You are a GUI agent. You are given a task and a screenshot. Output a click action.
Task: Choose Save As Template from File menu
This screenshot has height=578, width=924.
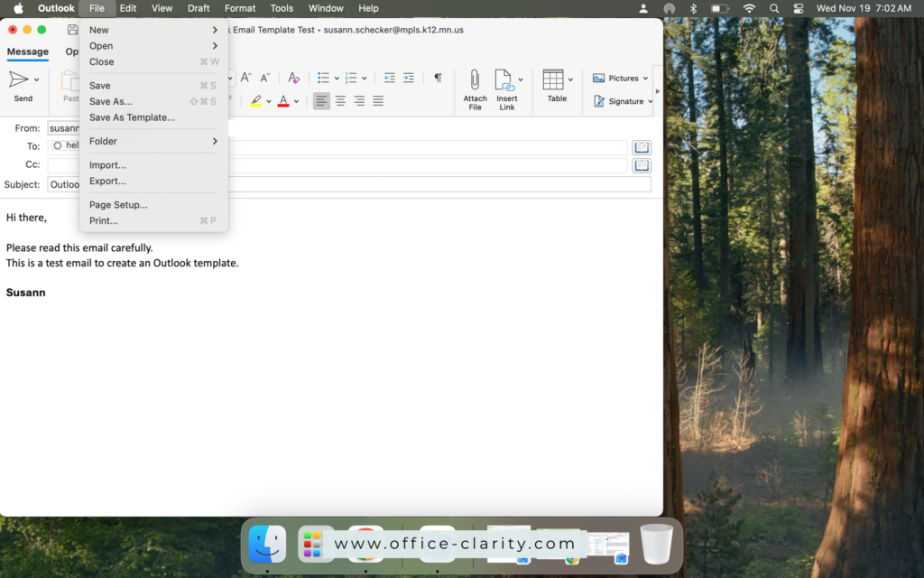pyautogui.click(x=132, y=117)
